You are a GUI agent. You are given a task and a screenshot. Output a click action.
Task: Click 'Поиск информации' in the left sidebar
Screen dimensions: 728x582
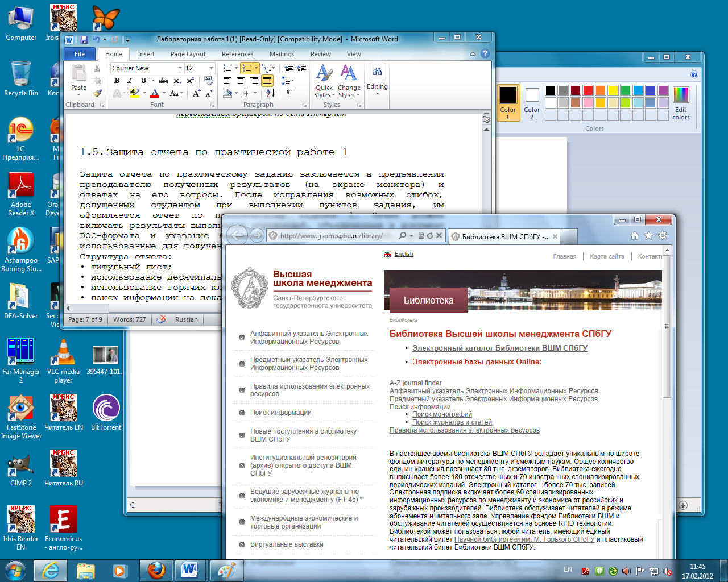pyautogui.click(x=281, y=413)
